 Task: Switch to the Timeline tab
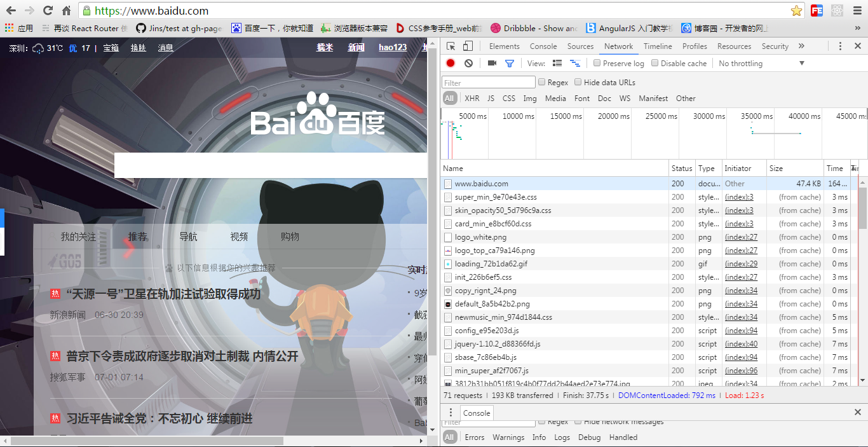[x=658, y=46]
